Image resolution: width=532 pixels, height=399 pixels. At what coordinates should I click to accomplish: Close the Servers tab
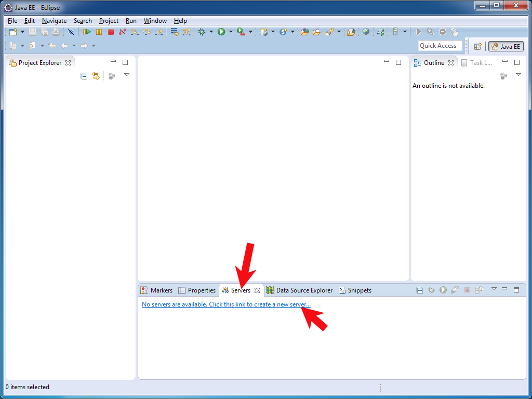[257, 290]
